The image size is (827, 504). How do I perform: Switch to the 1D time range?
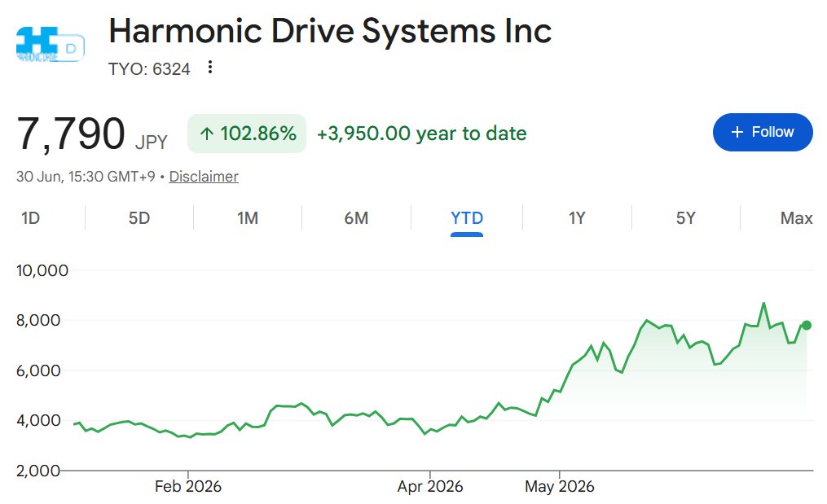point(31,217)
